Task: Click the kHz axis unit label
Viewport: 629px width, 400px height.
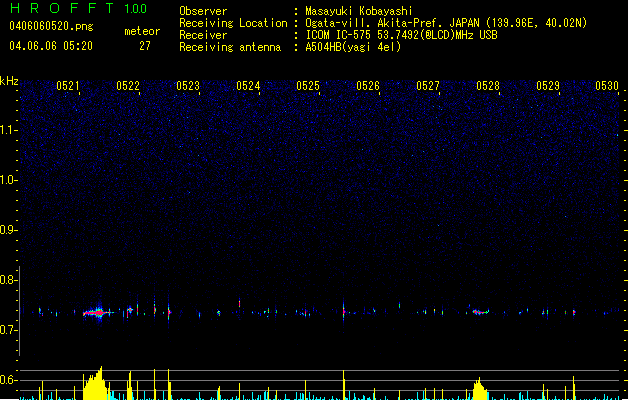Action: (x=9, y=81)
